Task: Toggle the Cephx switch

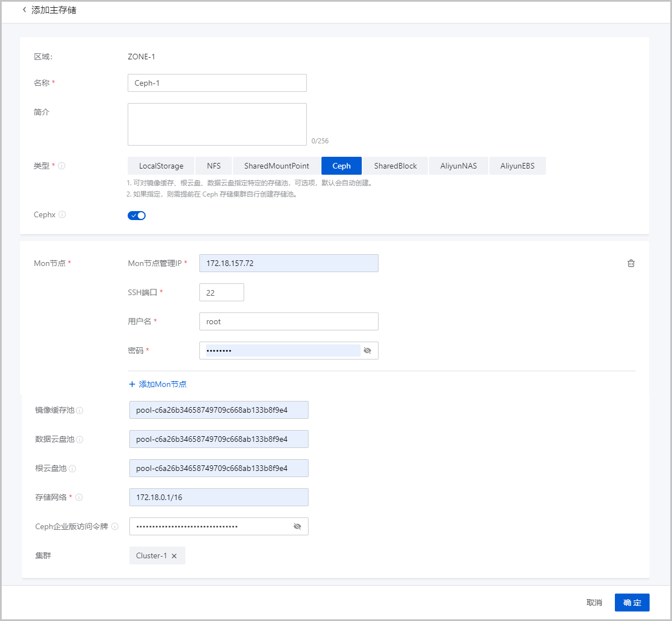Action: click(137, 216)
